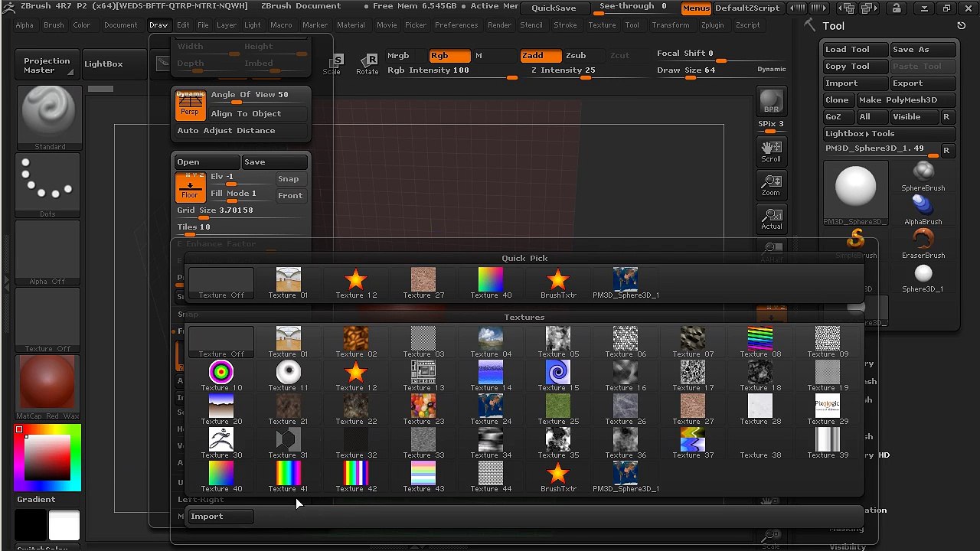Select BrushTxtr star in Textures grid
980x551 pixels.
pyautogui.click(x=558, y=477)
